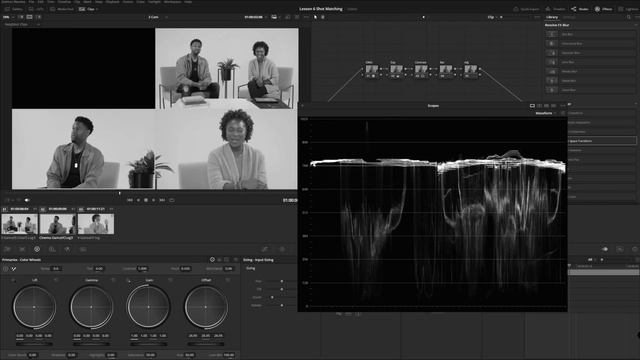Toggle the Gallery panel

[x=14, y=9]
